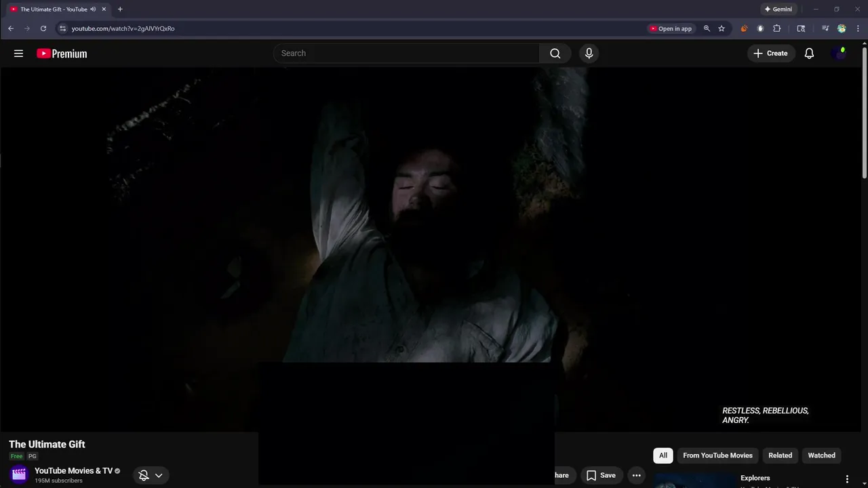Click the zoom magnifier in address bar

pos(707,28)
